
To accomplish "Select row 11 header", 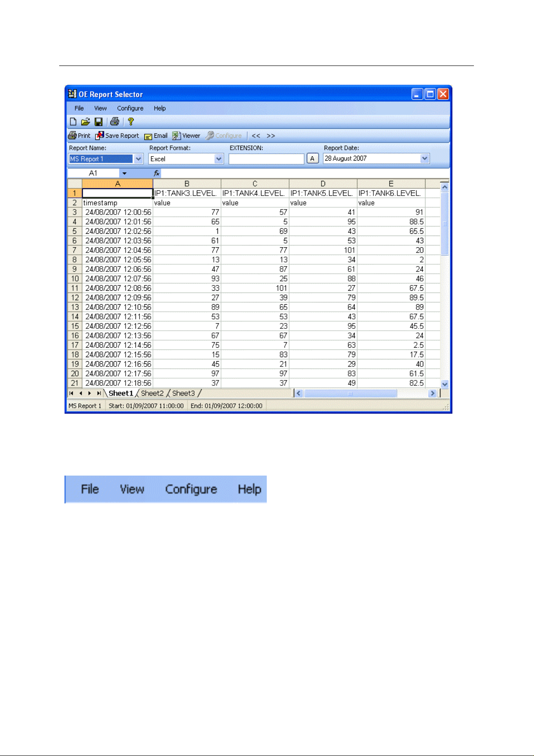I will pyautogui.click(x=75, y=288).
